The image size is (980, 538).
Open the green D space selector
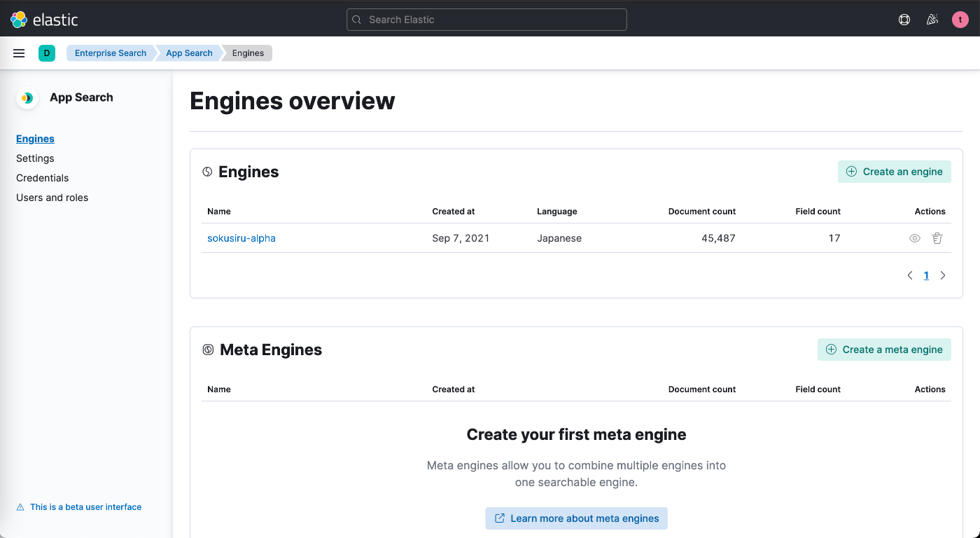tap(47, 53)
